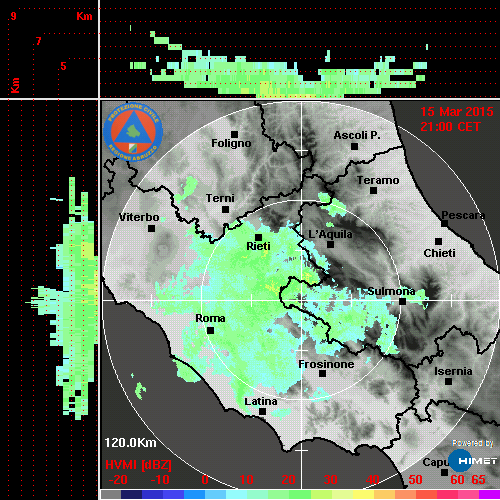Screen dimensions: 500x500
Task: Select the "Viterbo" city label
Action: pyautogui.click(x=139, y=217)
